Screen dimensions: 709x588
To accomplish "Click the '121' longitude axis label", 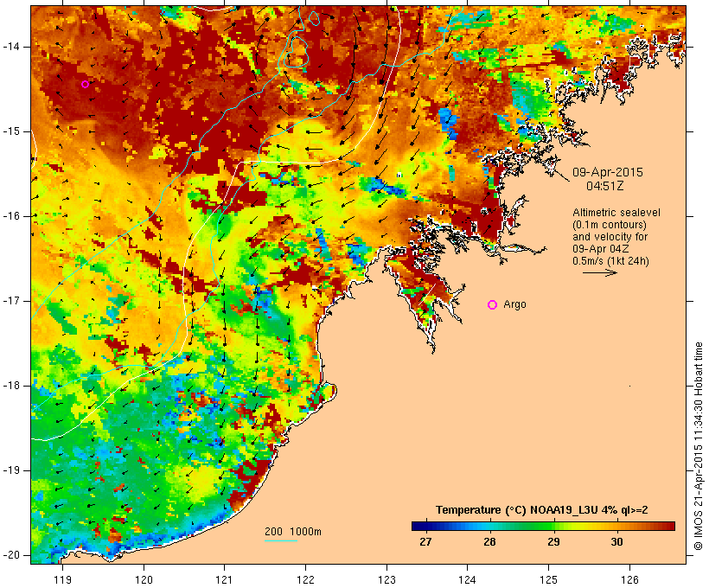I will click(x=224, y=579).
